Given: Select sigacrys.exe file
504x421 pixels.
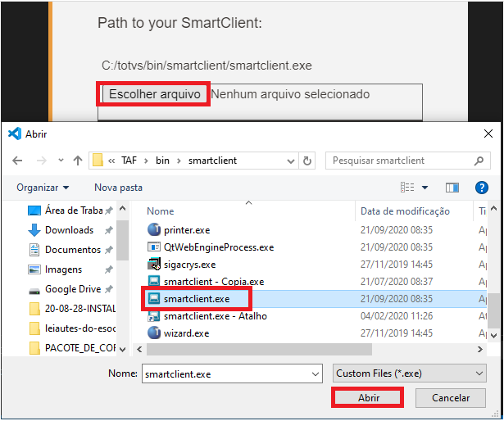Looking at the screenshot, I should (189, 265).
